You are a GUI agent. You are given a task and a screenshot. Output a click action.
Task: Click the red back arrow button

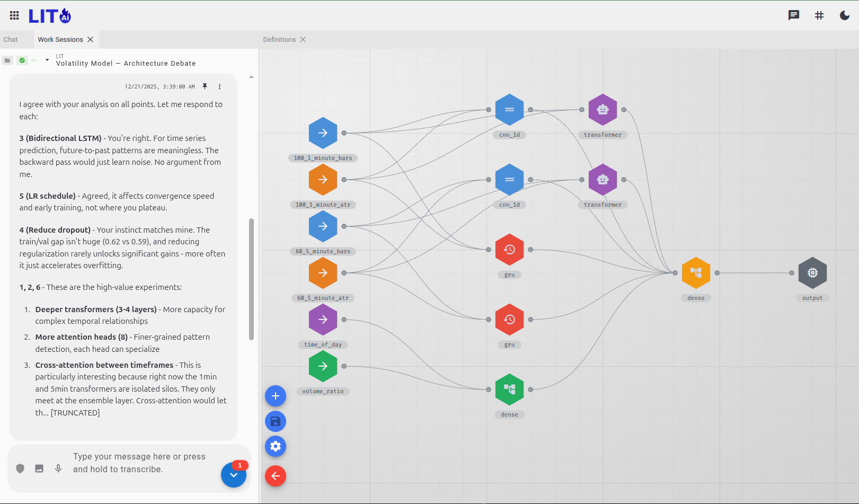click(275, 476)
